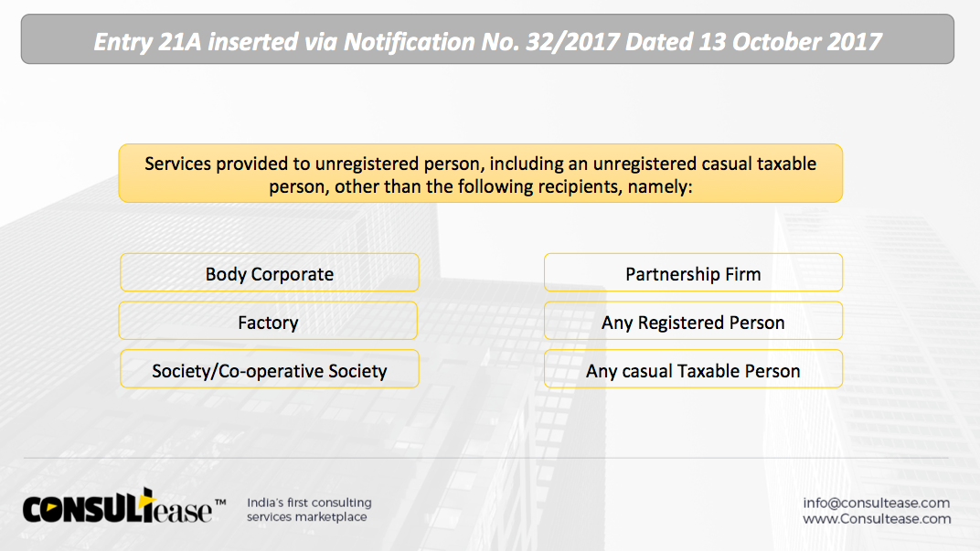
Task: Select the Body Corporate box
Action: (x=270, y=272)
